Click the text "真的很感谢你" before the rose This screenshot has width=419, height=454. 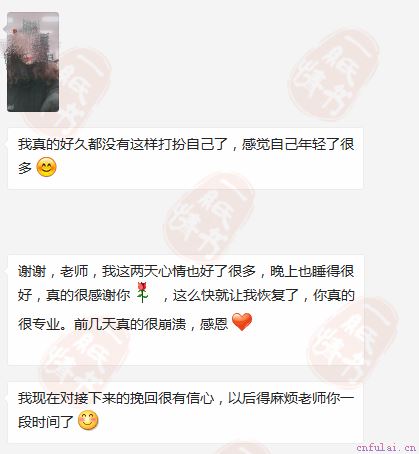click(x=88, y=295)
